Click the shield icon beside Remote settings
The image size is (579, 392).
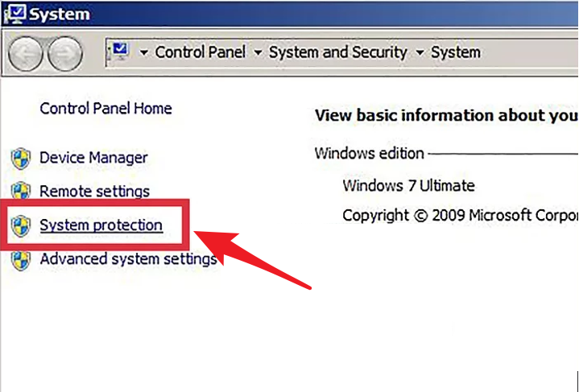pos(21,191)
